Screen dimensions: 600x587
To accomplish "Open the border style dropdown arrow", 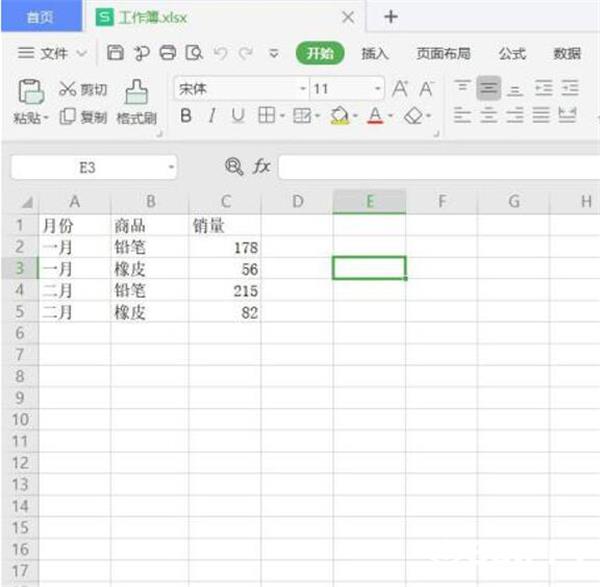I will point(282,115).
